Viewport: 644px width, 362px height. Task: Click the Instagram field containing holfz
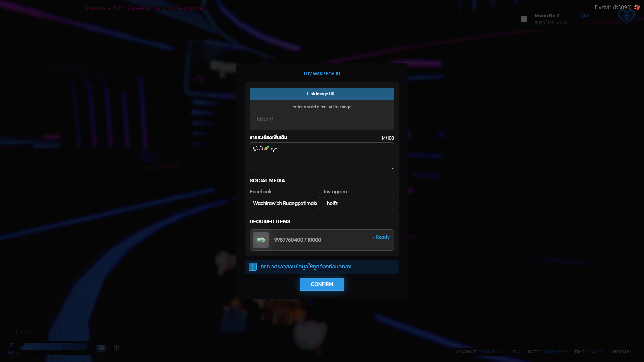coord(359,203)
